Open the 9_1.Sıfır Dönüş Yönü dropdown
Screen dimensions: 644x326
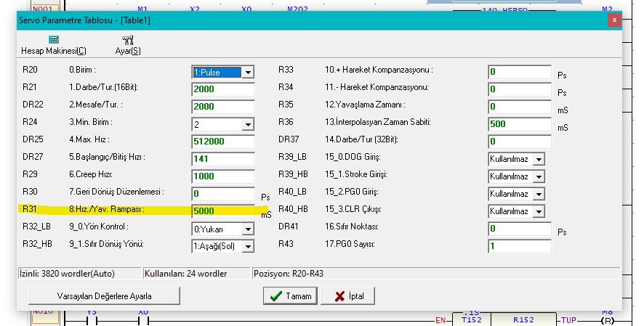coord(248,246)
